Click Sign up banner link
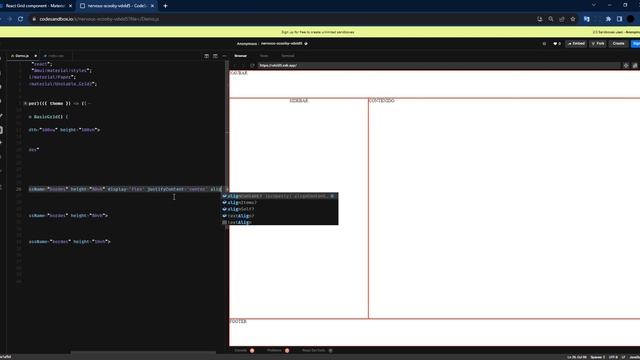Viewport: 640px width, 360px height. pyautogui.click(x=318, y=32)
